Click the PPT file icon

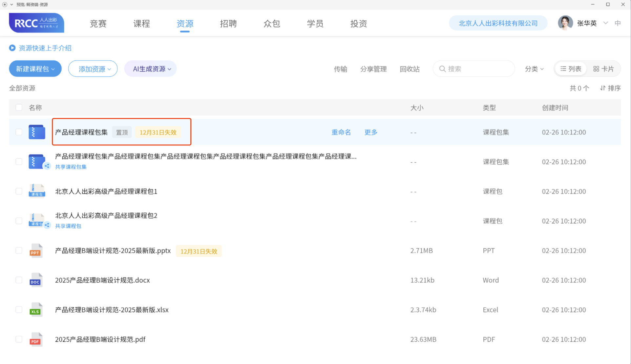(35, 251)
